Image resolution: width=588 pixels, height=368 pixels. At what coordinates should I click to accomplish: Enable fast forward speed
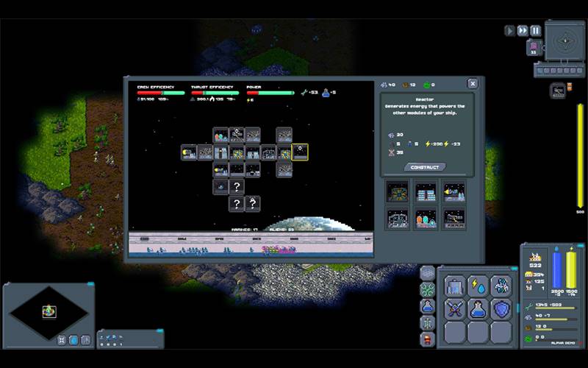pyautogui.click(x=523, y=30)
